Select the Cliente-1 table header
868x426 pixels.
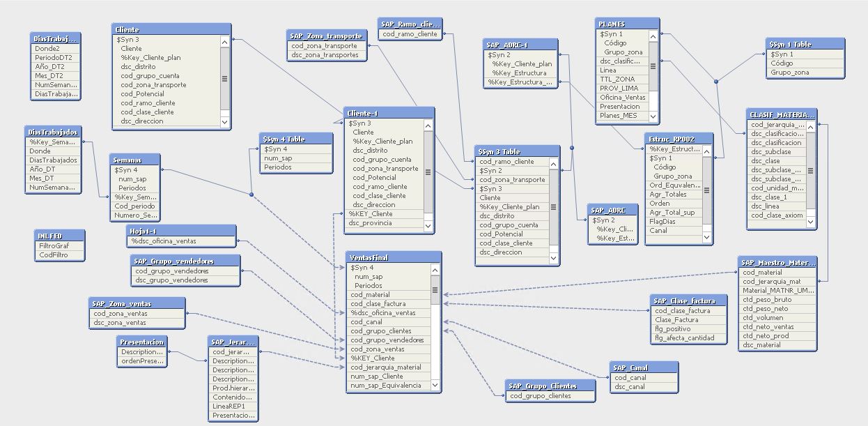(x=389, y=113)
